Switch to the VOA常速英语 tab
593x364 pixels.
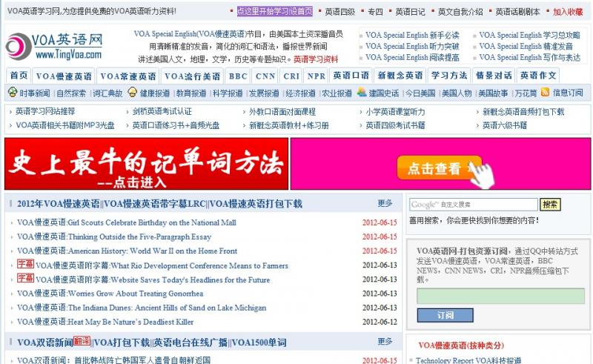(128, 76)
